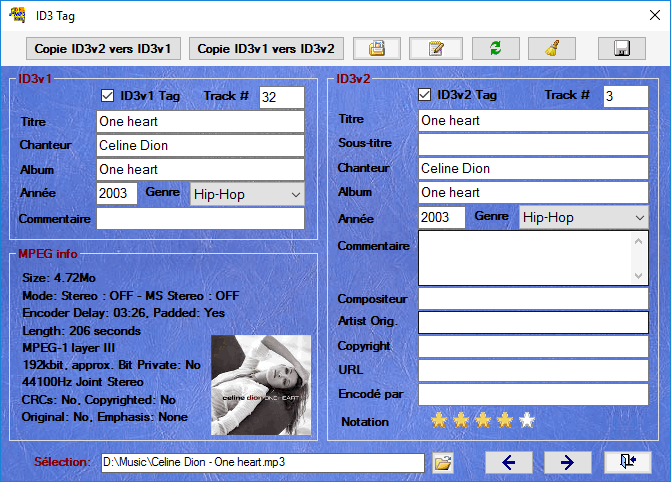Click the URL field
This screenshot has height=482, width=671.
[x=533, y=370]
